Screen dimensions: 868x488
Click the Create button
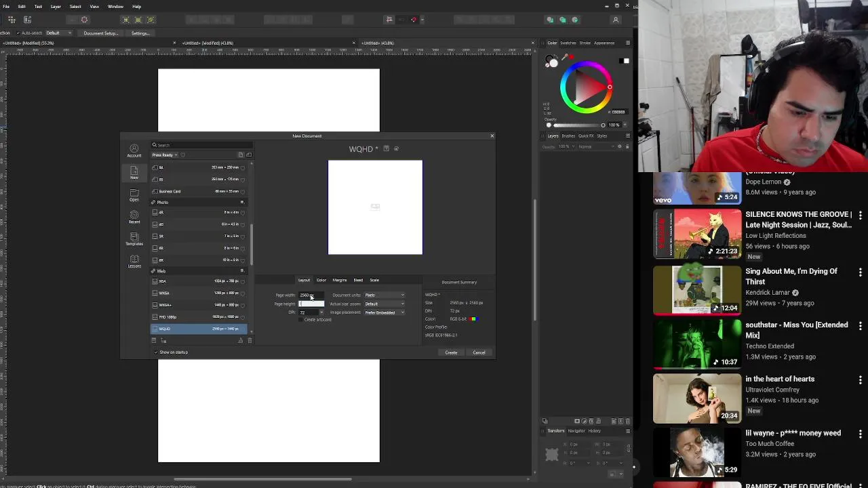(x=451, y=352)
